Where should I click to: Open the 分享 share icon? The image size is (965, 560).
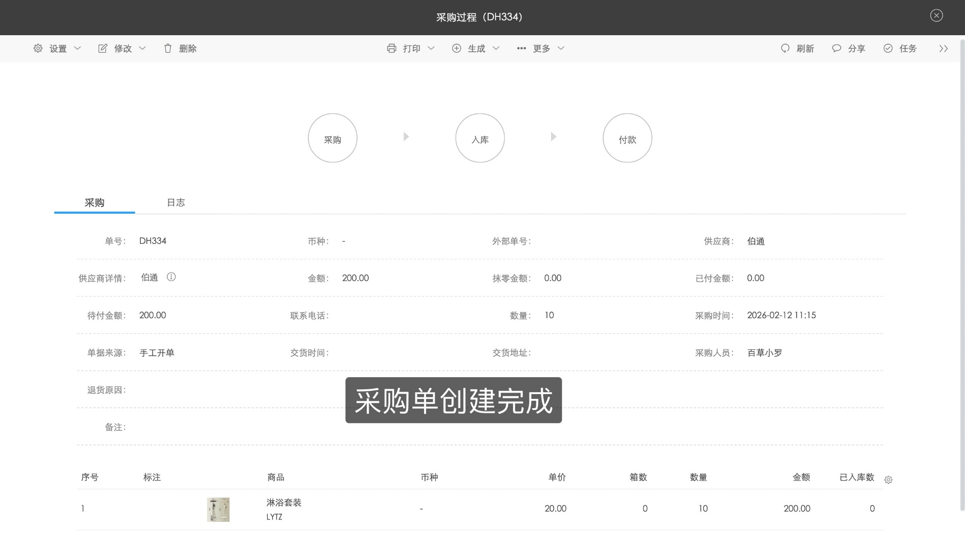pos(836,48)
